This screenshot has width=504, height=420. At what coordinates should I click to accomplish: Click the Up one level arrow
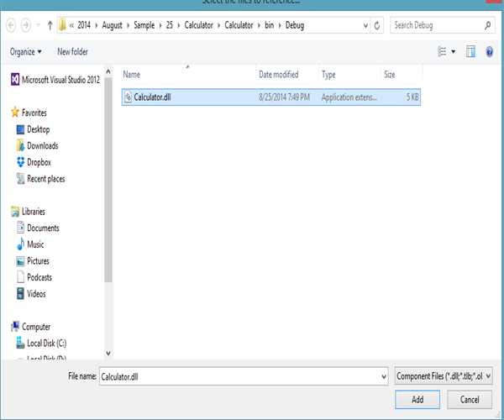point(50,25)
